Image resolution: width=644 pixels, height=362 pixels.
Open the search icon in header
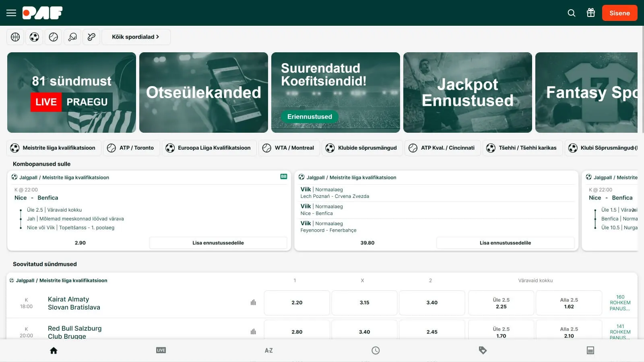point(572,13)
